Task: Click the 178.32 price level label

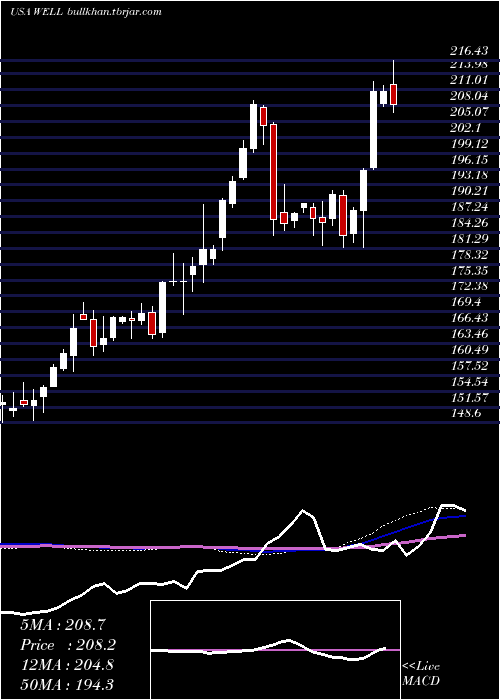Action: click(468, 255)
